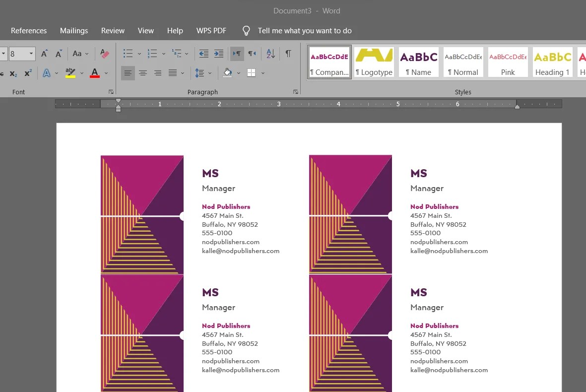The width and height of the screenshot is (586, 392).
Task: Open the Paragraph settings dialog launcher
Action: pos(296,92)
